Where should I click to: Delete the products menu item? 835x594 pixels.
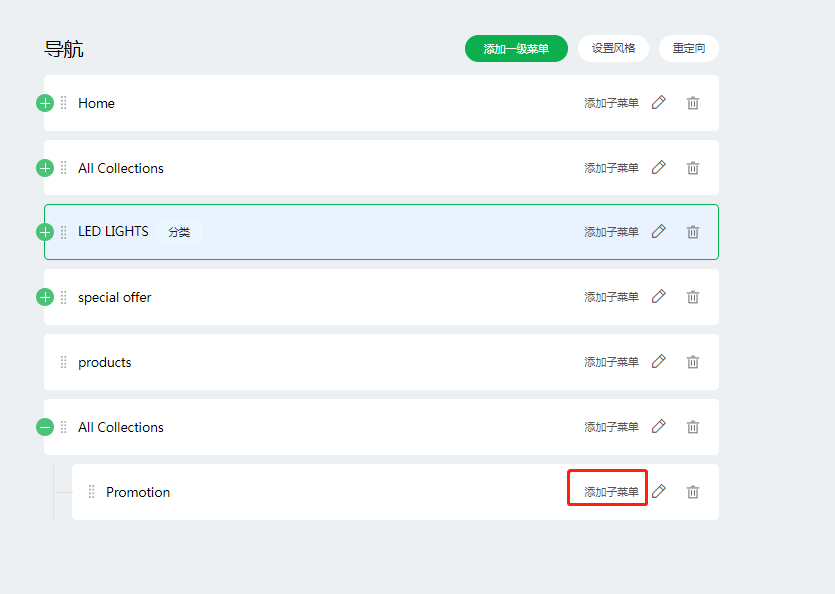click(693, 362)
